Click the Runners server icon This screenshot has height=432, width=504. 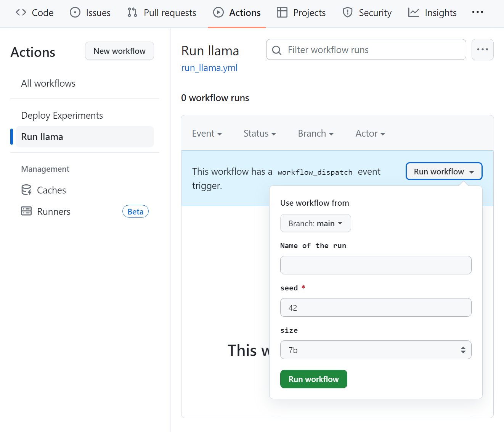[26, 211]
